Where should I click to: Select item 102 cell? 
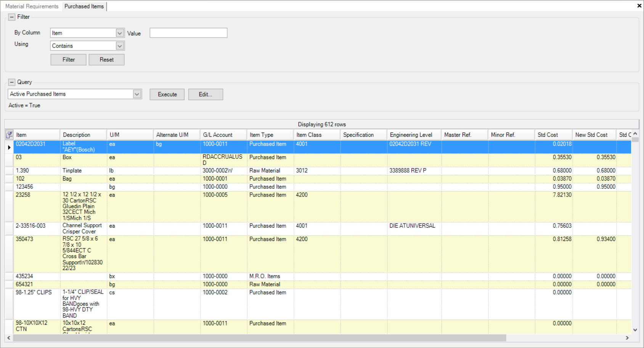coord(37,179)
